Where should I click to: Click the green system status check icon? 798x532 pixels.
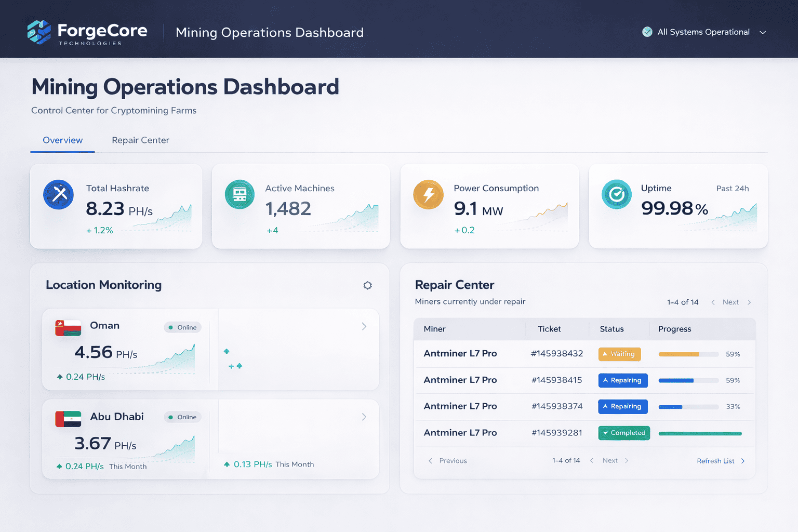[x=647, y=32]
